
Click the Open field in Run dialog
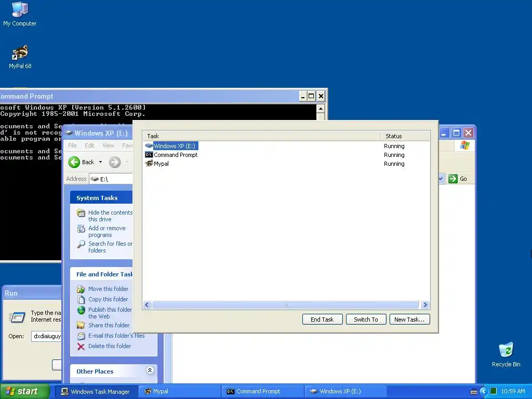tap(46, 336)
